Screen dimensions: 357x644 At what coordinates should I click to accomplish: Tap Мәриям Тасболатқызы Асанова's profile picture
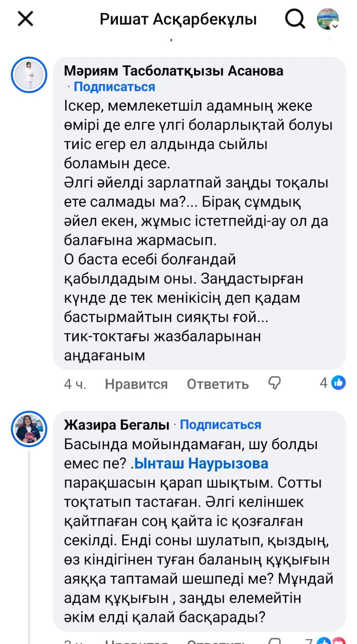(29, 75)
